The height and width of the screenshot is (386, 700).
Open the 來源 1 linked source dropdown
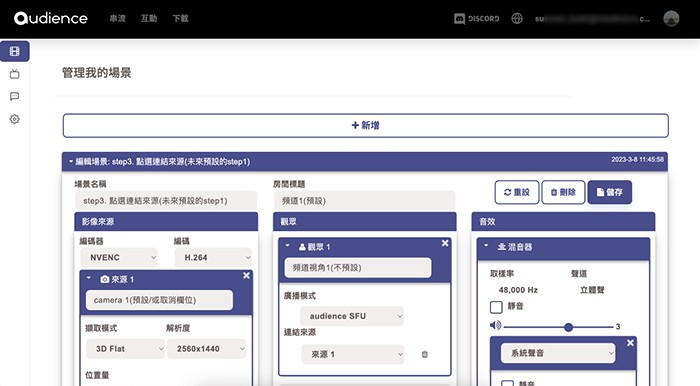(353, 354)
